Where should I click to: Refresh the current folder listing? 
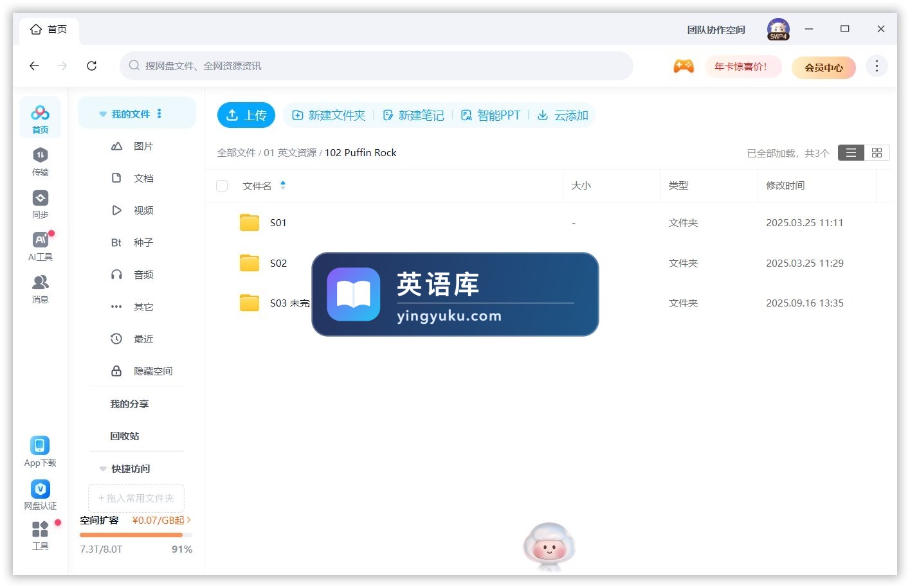pos(91,66)
